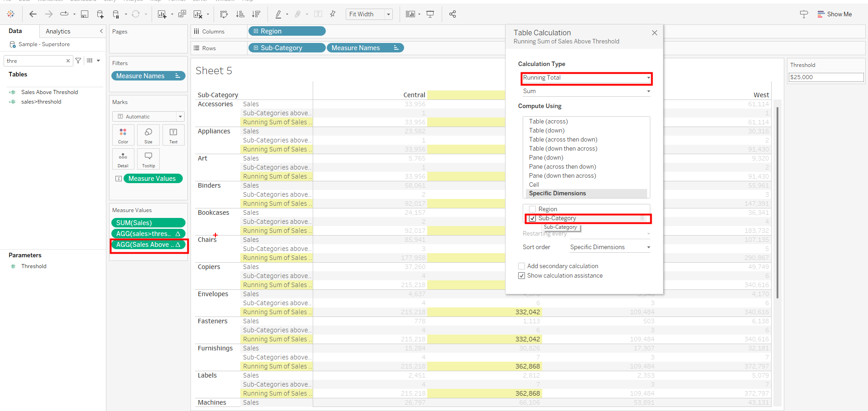Uncheck the Sub-Category dimension checkbox
This screenshot has width=868, height=411.
click(533, 218)
